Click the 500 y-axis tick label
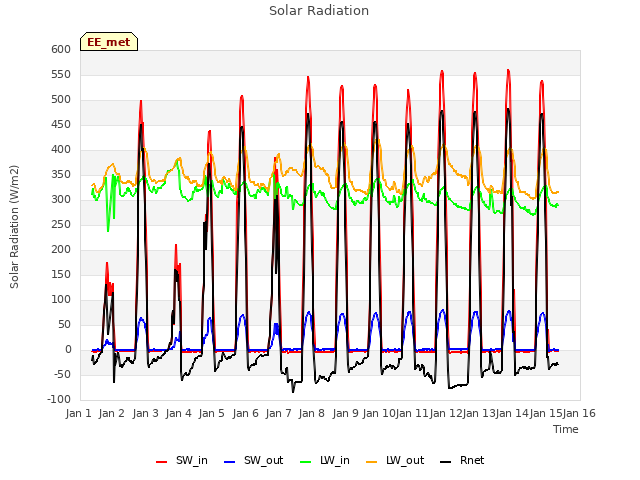This screenshot has width=640, height=480. [61, 100]
